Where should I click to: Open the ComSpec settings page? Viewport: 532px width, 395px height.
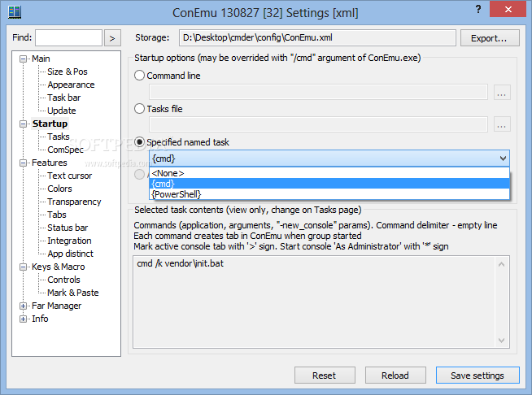tap(65, 150)
